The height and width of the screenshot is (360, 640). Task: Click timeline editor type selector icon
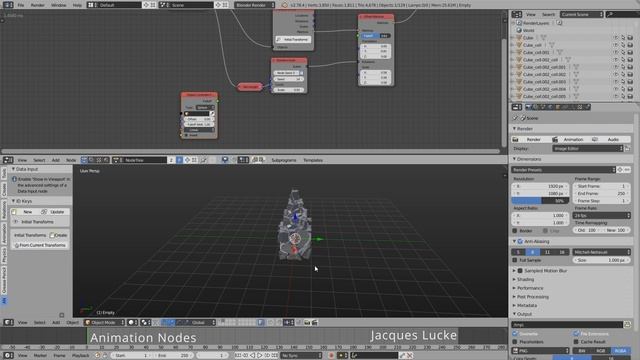coord(8,356)
